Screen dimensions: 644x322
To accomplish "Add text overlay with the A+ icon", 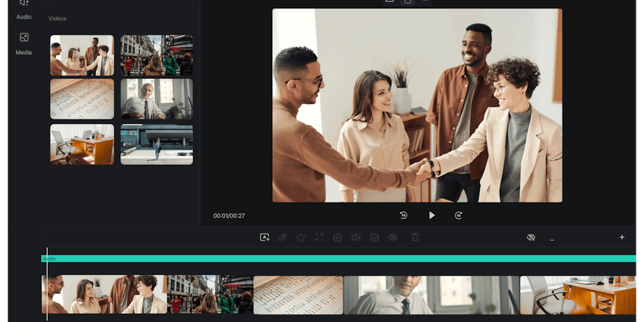I will click(265, 237).
